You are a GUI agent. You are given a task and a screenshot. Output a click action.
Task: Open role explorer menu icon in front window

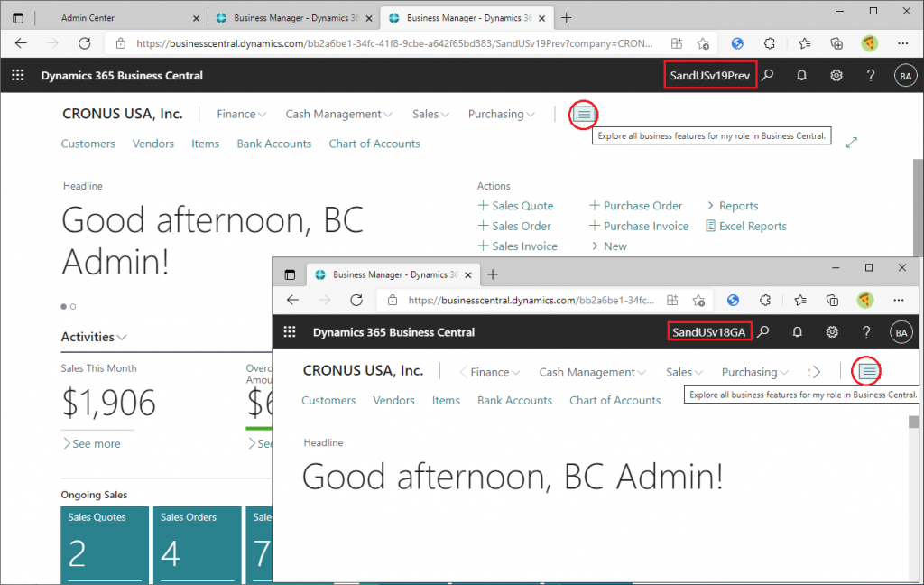coord(868,371)
